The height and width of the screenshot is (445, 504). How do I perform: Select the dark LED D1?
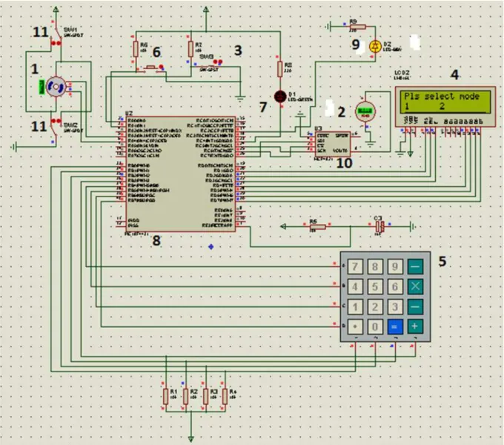[x=280, y=96]
